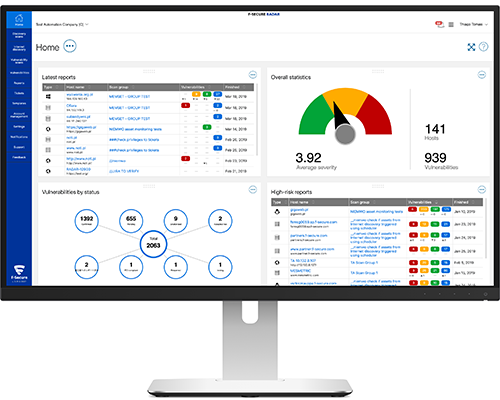Go to Internet discovery in sidebar
This screenshot has height=400, width=500.
pyautogui.click(x=19, y=48)
